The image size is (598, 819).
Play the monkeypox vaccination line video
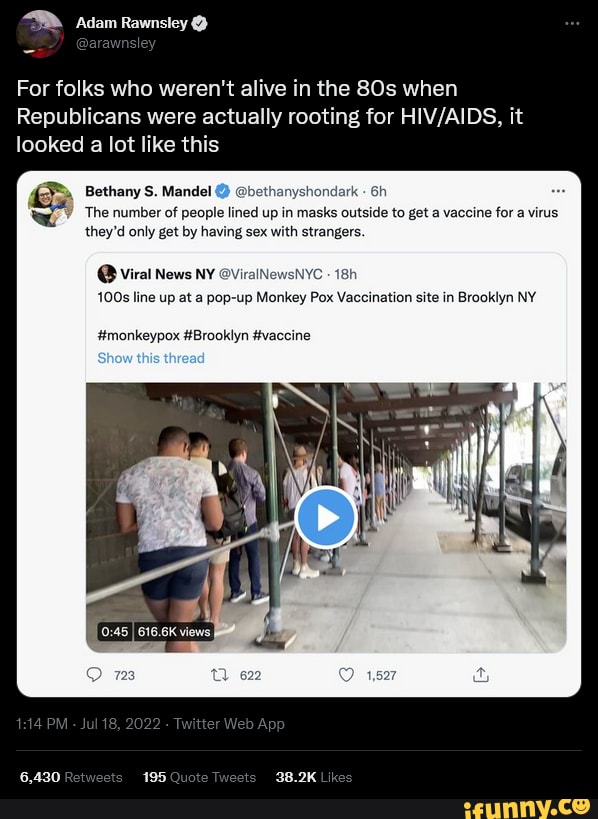pos(326,517)
